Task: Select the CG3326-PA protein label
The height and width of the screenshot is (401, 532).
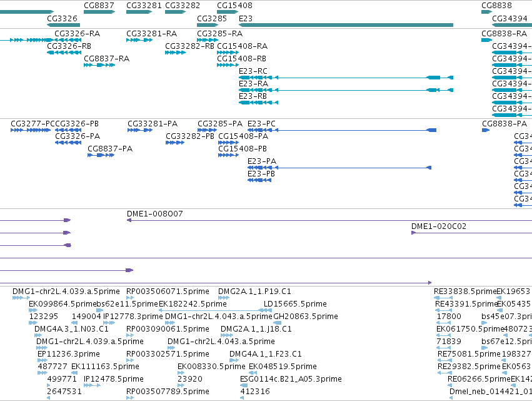Action: (78, 136)
